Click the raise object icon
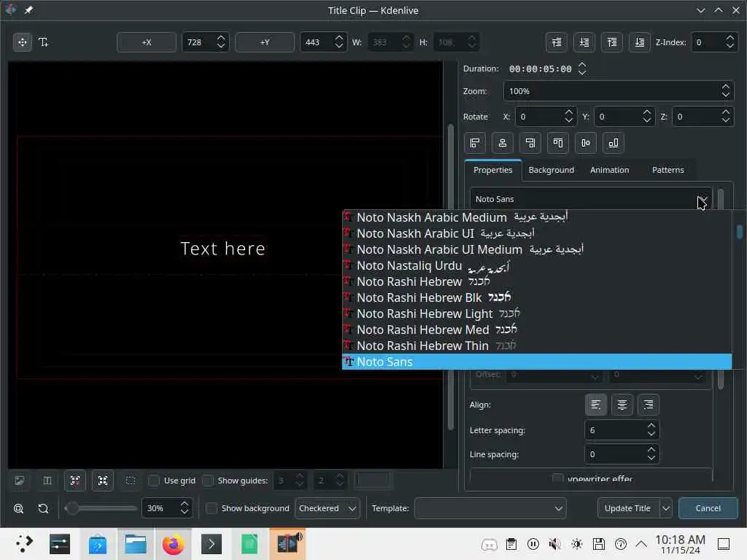 pyautogui.click(x=557, y=42)
